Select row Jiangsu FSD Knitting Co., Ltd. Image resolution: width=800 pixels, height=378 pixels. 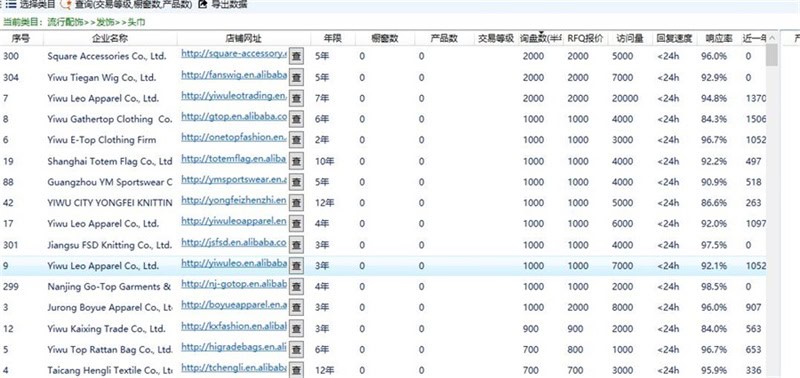[x=383, y=245]
